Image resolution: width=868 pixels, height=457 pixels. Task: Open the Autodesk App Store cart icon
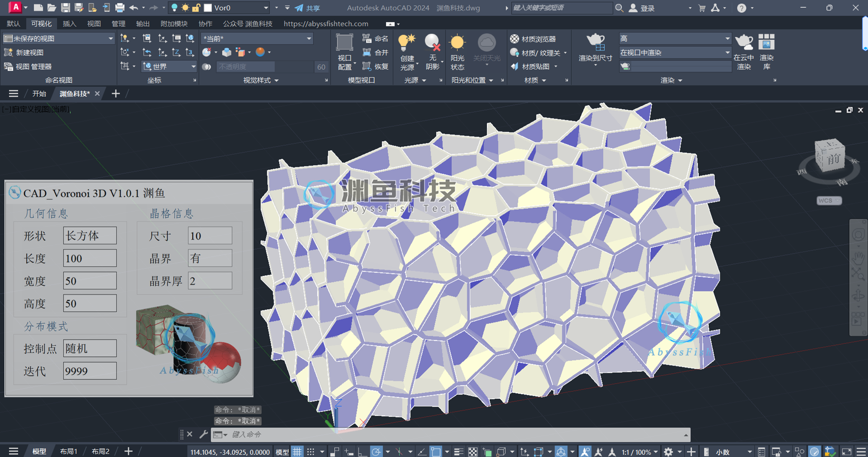[x=702, y=8]
